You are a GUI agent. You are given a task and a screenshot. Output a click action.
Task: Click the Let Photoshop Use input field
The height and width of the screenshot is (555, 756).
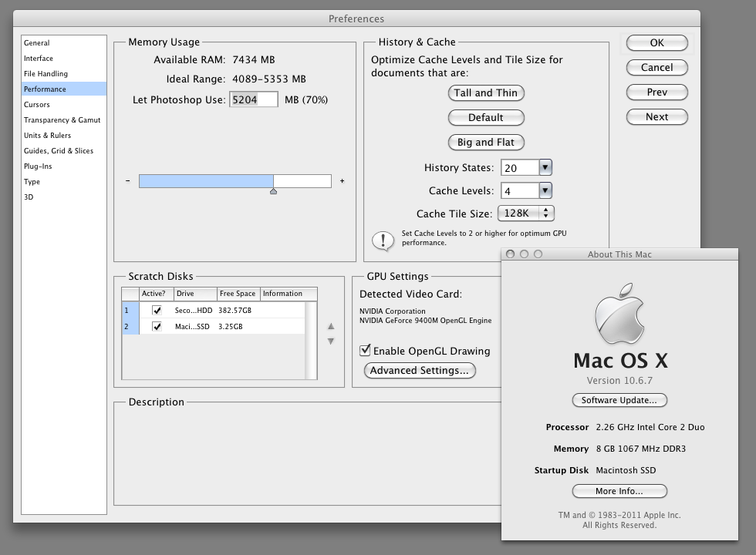point(254,99)
